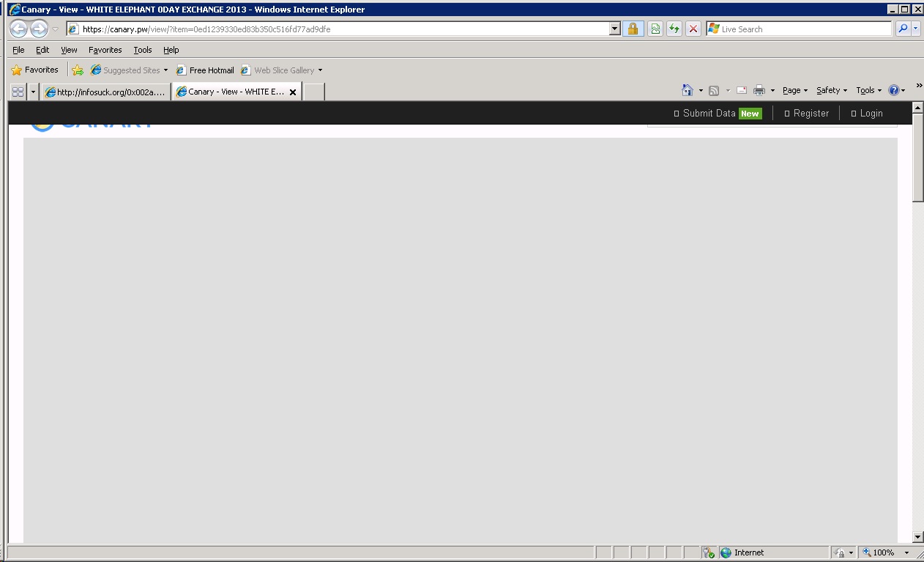This screenshot has height=562, width=924.
Task: Open the Register link
Action: (x=811, y=114)
